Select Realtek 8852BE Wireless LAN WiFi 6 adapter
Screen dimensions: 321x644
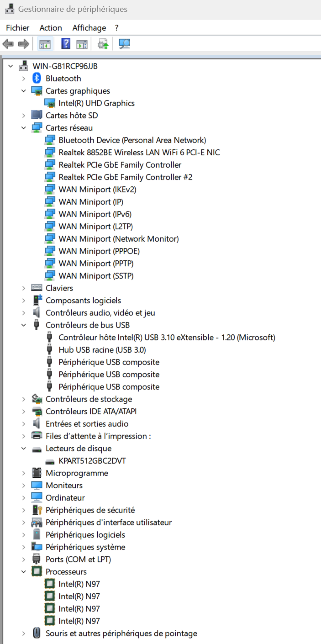[139, 152]
